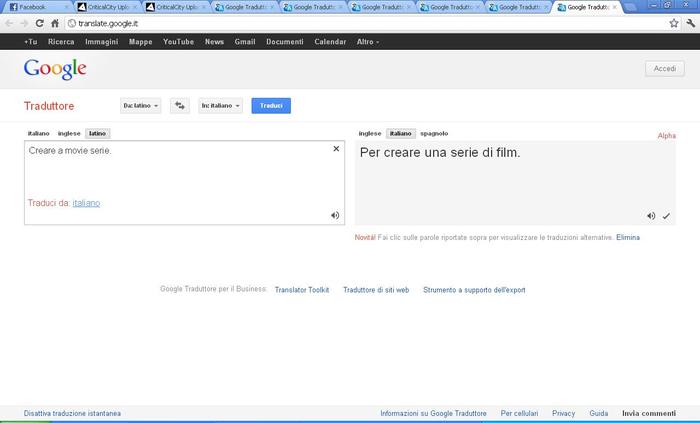Select inglese as source language
The image size is (700, 423).
click(x=69, y=133)
